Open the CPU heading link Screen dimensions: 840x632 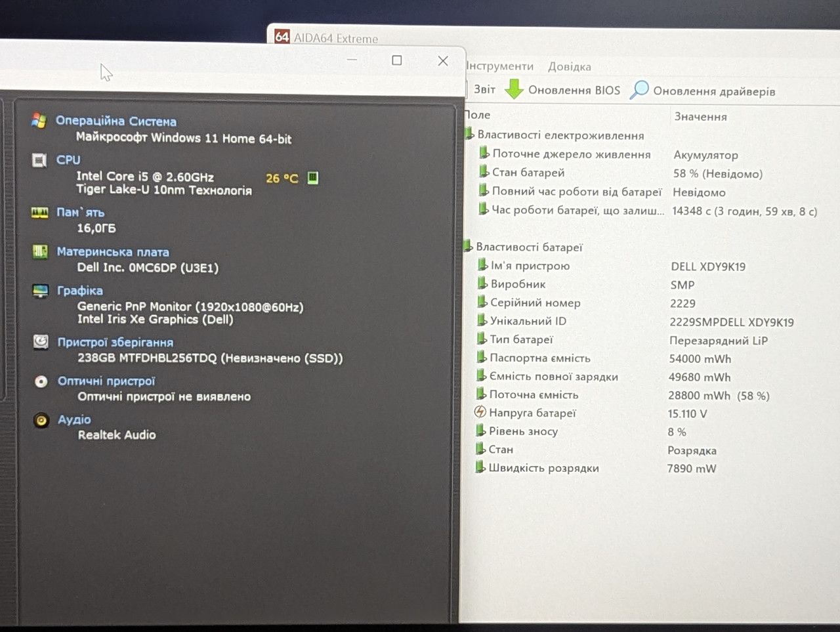pyautogui.click(x=68, y=159)
